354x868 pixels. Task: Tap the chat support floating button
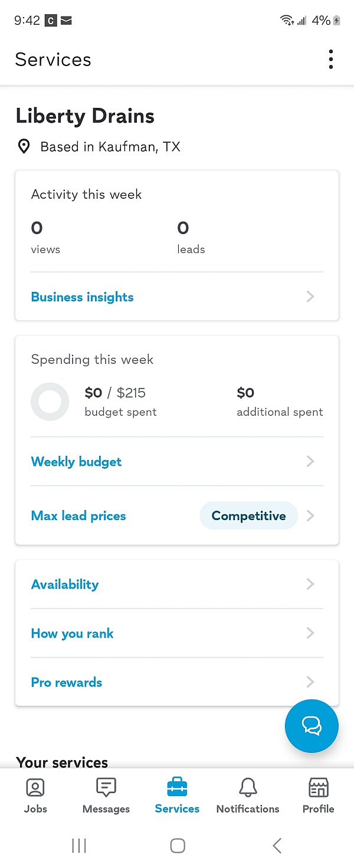click(x=312, y=726)
